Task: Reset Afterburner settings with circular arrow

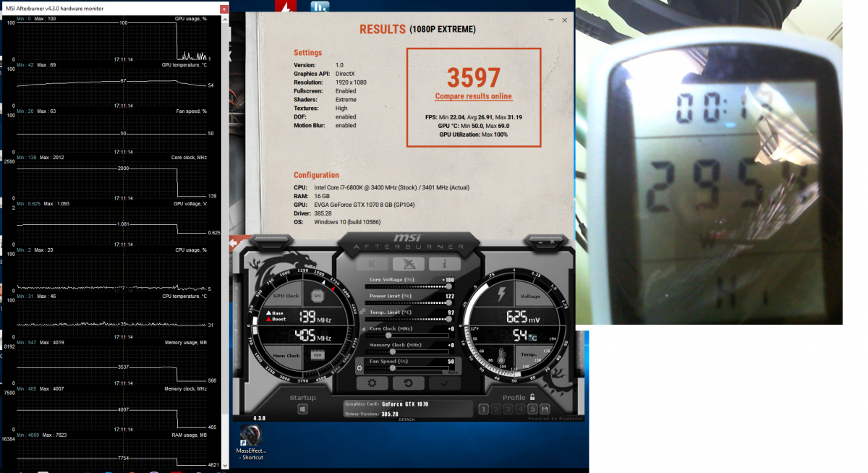Action: click(x=409, y=383)
